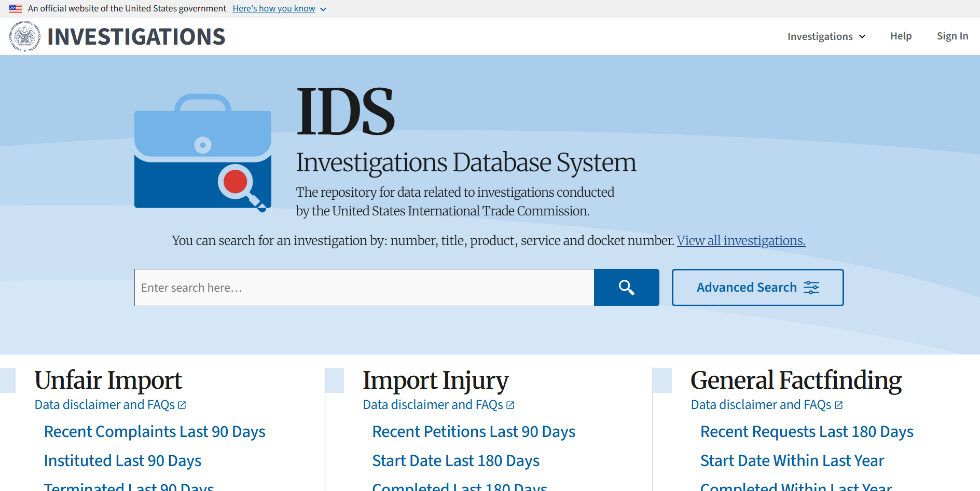Click external-link icon beside Unfair Import FAQs

point(182,405)
